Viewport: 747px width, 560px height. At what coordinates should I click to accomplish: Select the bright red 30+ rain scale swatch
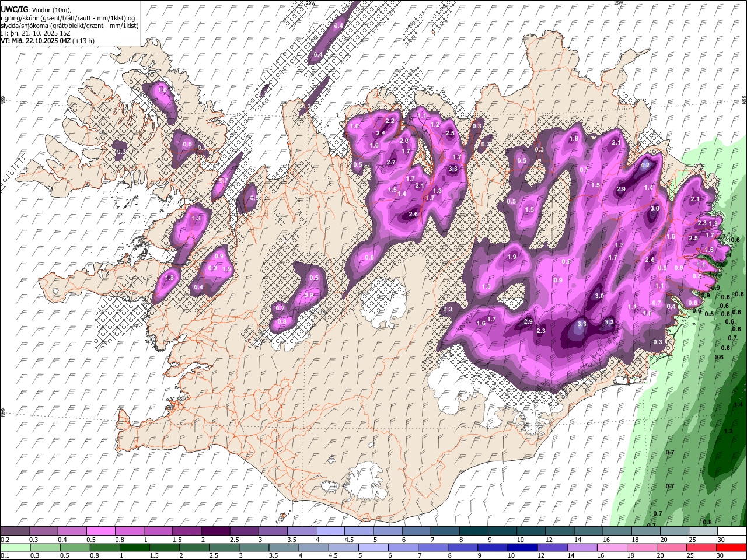pos(731,548)
